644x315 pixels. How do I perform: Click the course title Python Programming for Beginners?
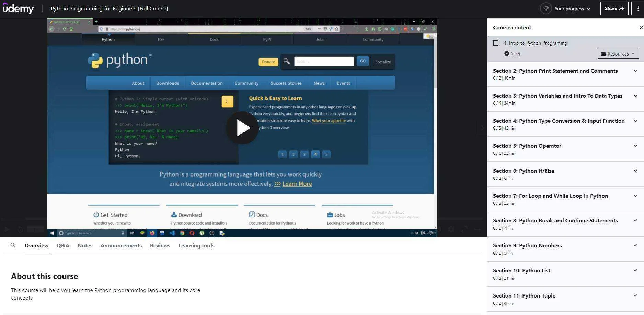(109, 8)
